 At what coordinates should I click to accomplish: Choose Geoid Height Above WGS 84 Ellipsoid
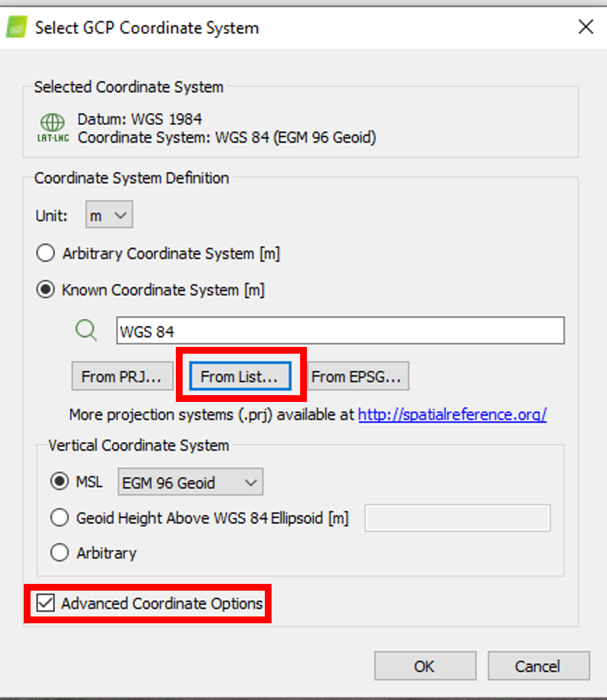[60, 518]
